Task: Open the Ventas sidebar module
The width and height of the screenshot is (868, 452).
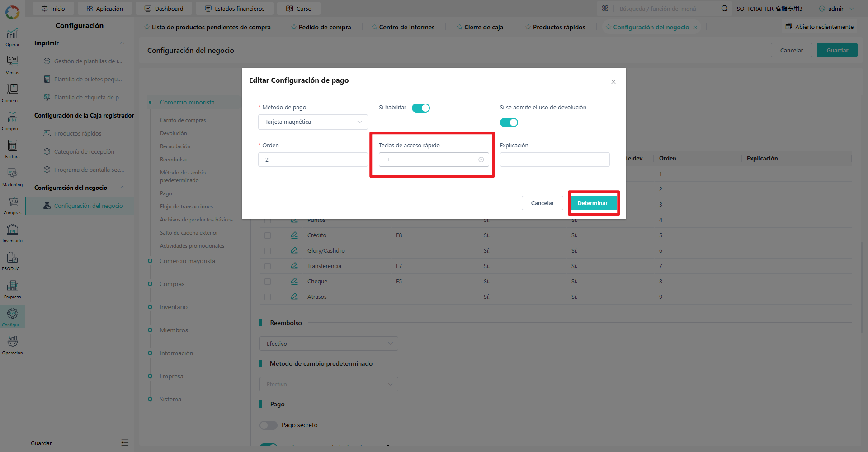Action: pyautogui.click(x=12, y=65)
